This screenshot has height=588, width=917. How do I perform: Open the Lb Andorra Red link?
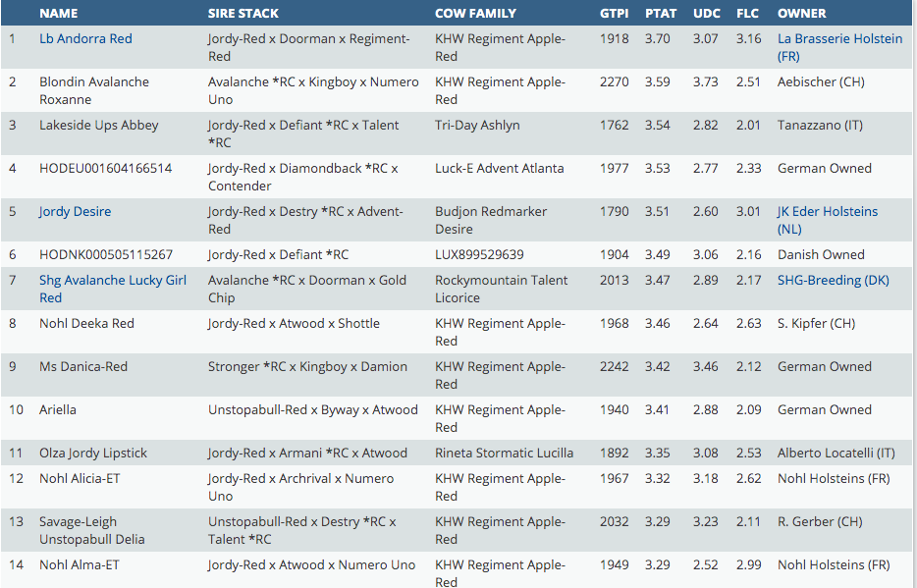85,39
